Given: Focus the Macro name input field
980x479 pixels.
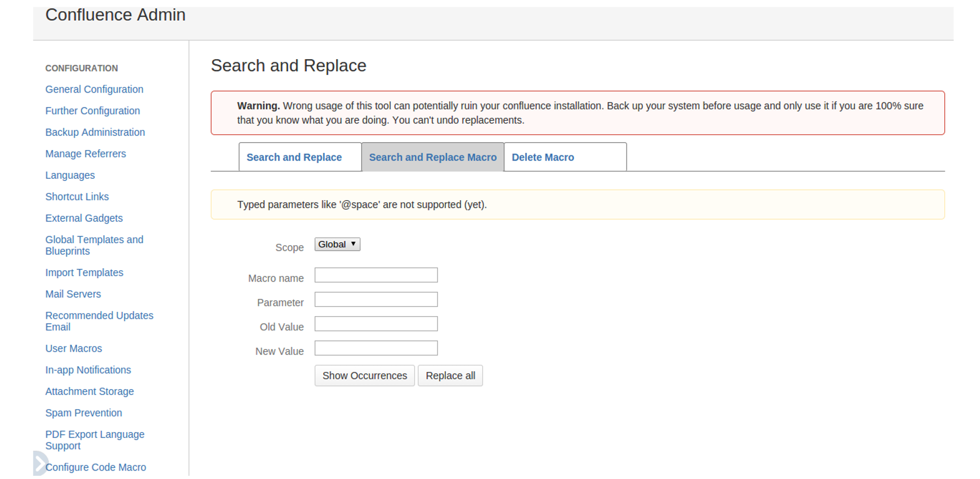Looking at the screenshot, I should point(376,275).
